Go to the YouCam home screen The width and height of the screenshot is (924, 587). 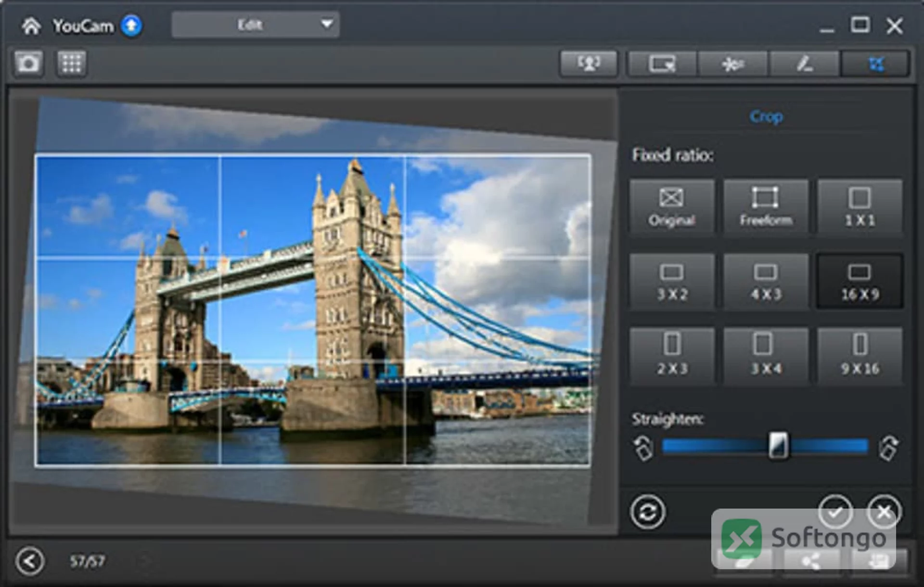click(31, 26)
